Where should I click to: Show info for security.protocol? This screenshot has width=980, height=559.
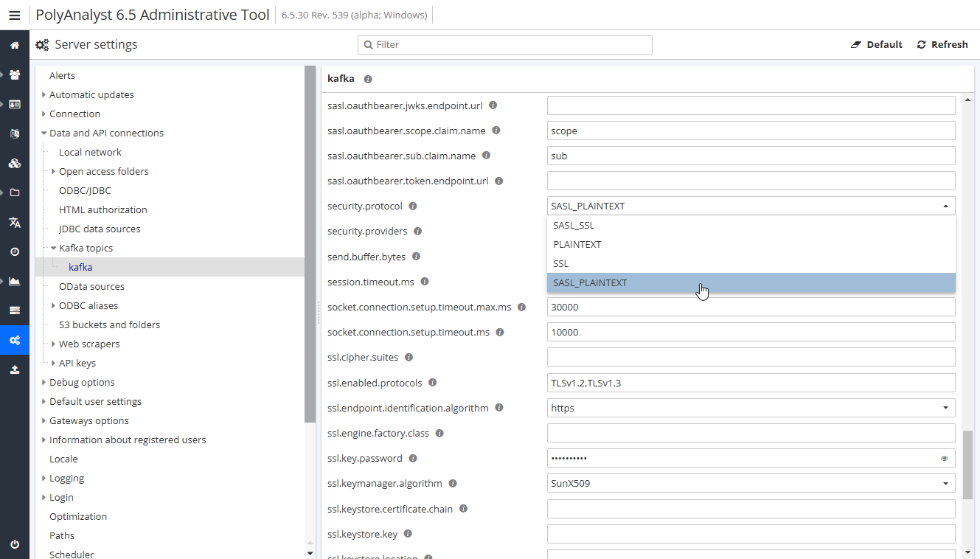tap(413, 206)
